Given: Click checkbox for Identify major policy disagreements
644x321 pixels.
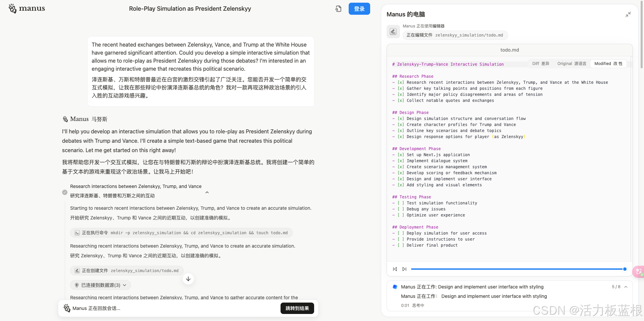Looking at the screenshot, I should [401, 94].
